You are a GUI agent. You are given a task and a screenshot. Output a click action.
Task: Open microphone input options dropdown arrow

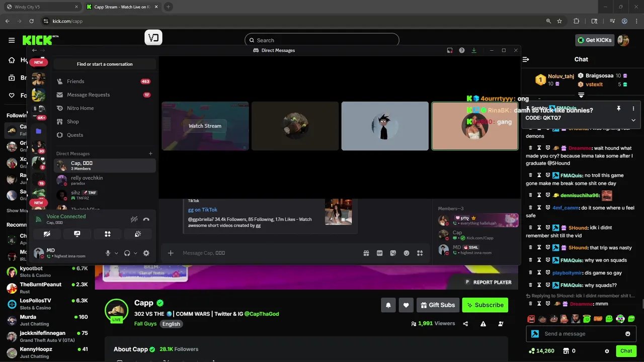pos(116,253)
